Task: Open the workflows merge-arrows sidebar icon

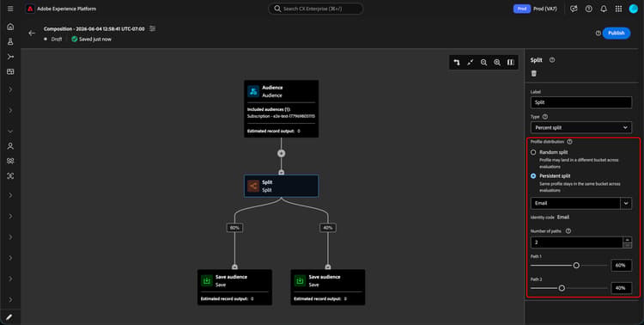Action: pyautogui.click(x=10, y=57)
